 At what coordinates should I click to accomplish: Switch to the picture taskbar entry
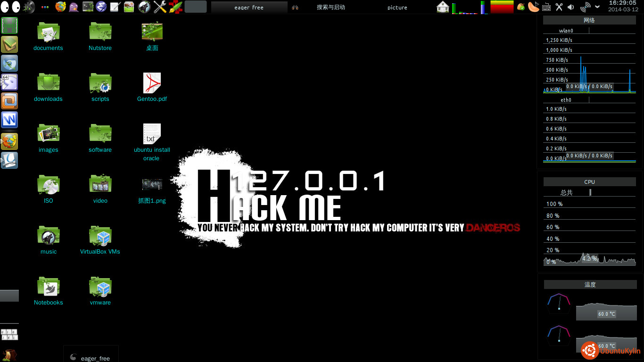[397, 7]
